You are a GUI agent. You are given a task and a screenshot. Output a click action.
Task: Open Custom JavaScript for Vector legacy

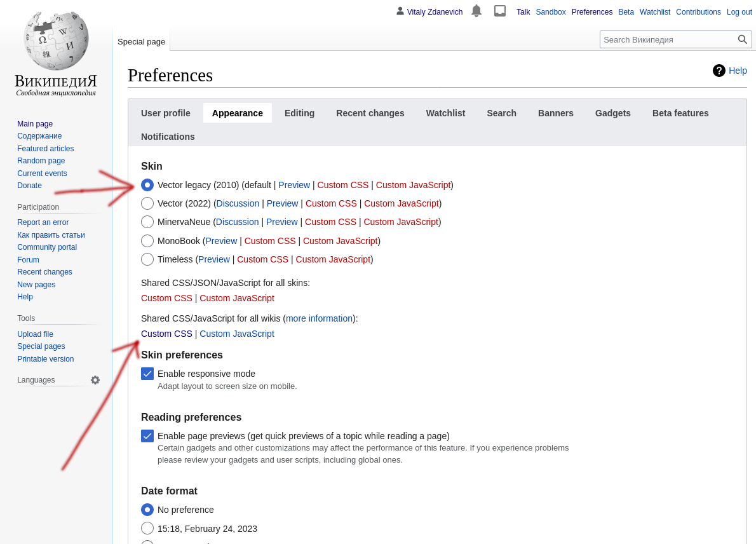413,185
